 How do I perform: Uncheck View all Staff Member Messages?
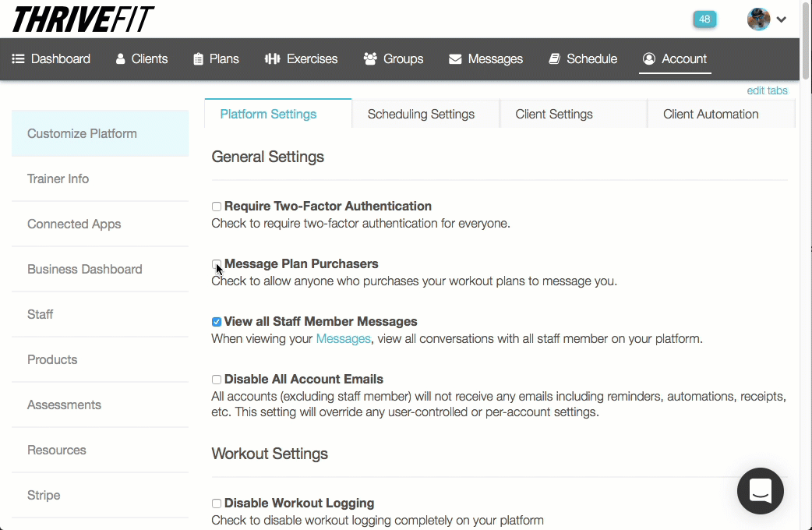[217, 322]
